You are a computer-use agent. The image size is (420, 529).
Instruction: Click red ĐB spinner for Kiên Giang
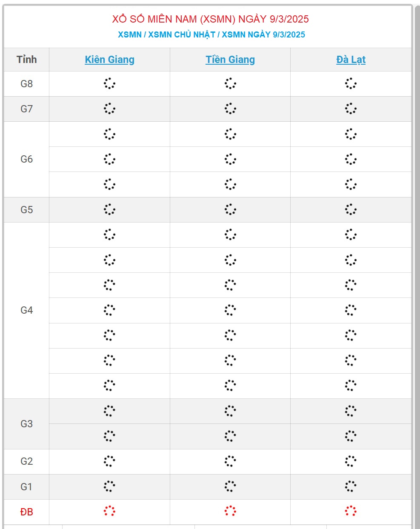click(x=109, y=511)
